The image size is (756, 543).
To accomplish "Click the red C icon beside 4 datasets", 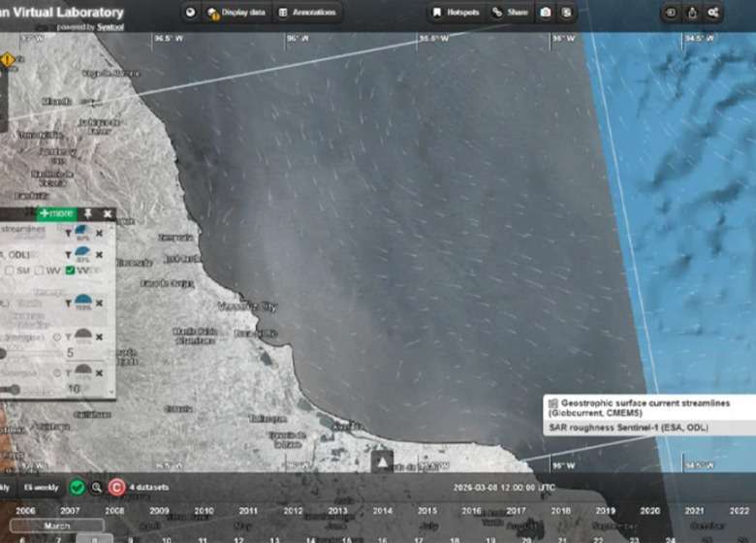I will tap(116, 487).
